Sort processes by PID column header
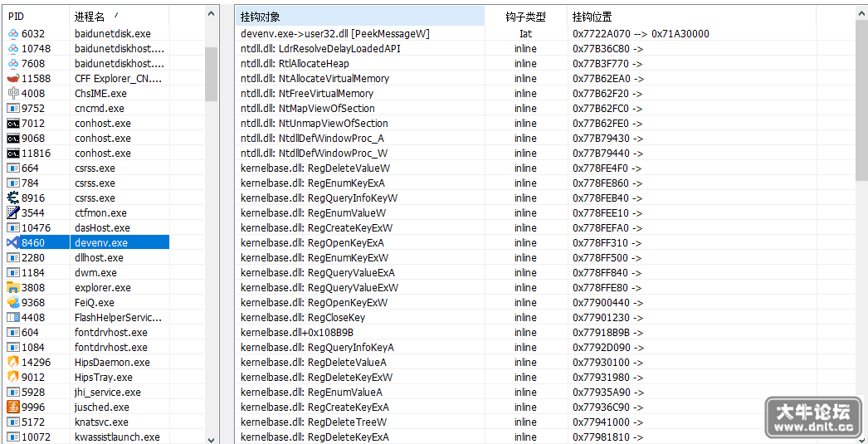 click(37, 17)
